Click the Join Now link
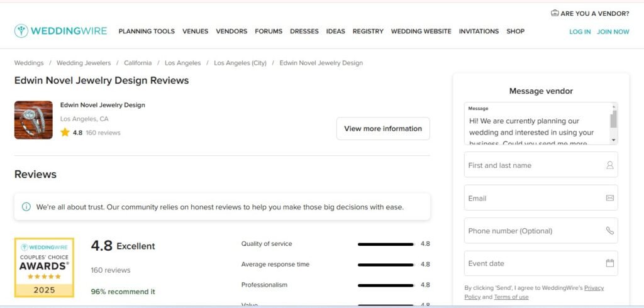Screen dimensions: 644x308 tap(613, 31)
